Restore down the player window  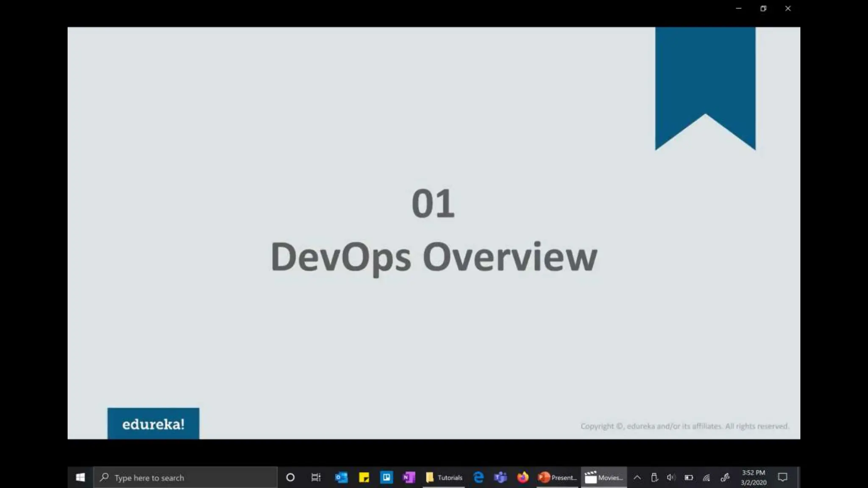click(x=763, y=8)
